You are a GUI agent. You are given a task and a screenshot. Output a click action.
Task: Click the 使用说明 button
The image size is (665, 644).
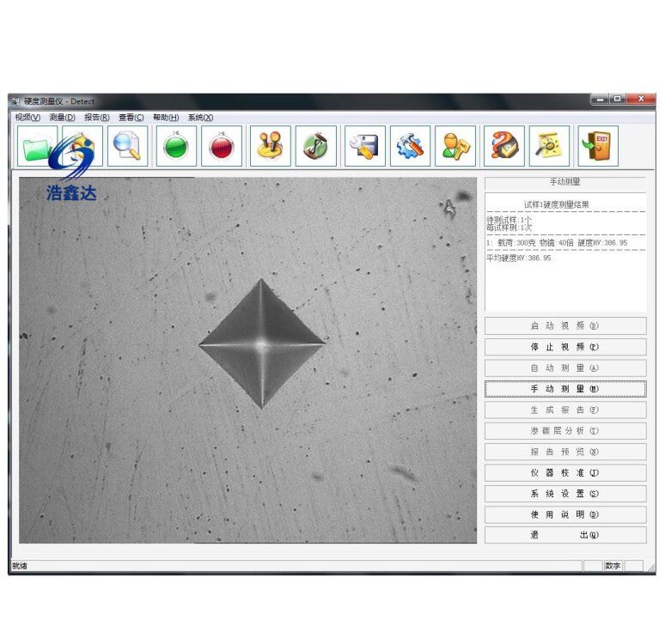tap(564, 514)
